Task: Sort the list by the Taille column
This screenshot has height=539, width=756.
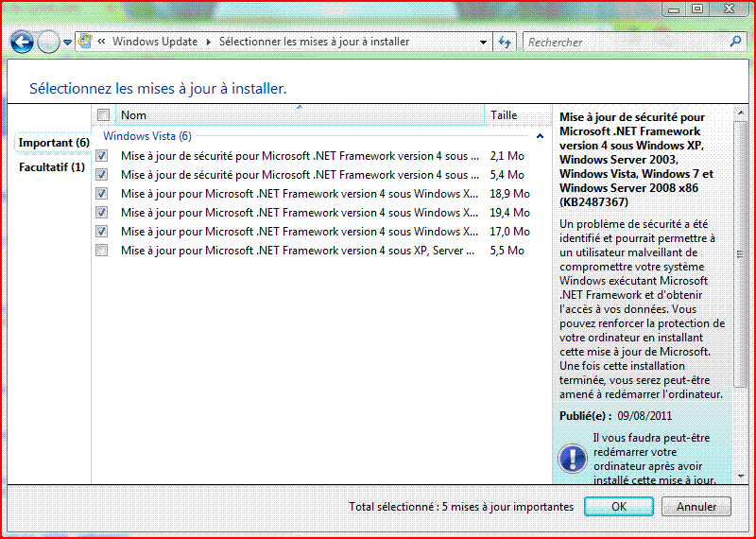Action: [x=517, y=114]
